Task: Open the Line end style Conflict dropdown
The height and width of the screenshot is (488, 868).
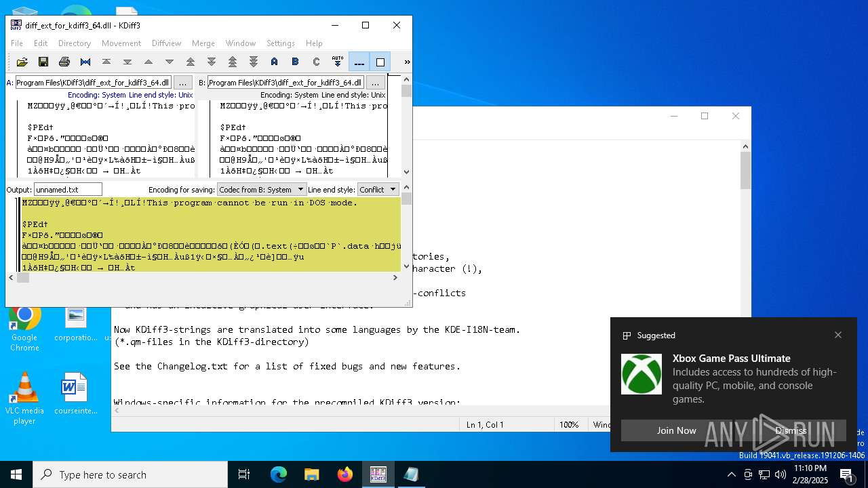Action: click(378, 190)
